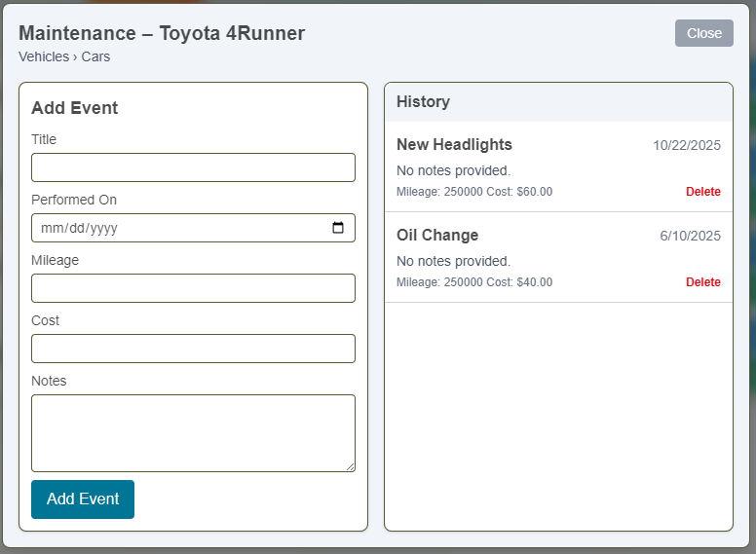
Task: Click Mileage: 250000 Cost: $60.00 text
Action: 474,192
